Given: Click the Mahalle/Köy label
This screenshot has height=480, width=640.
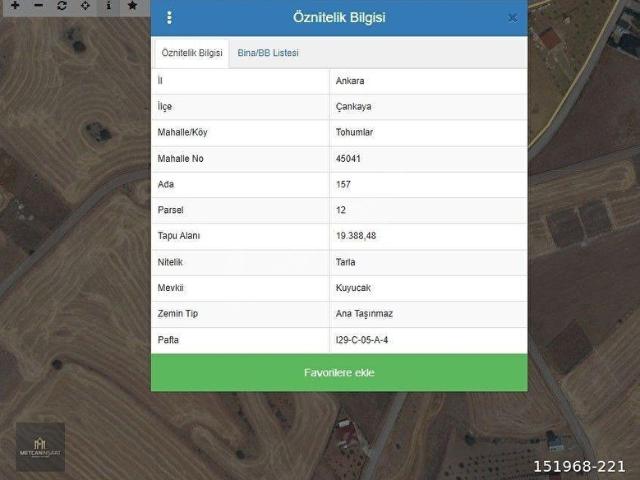Looking at the screenshot, I should (182, 132).
